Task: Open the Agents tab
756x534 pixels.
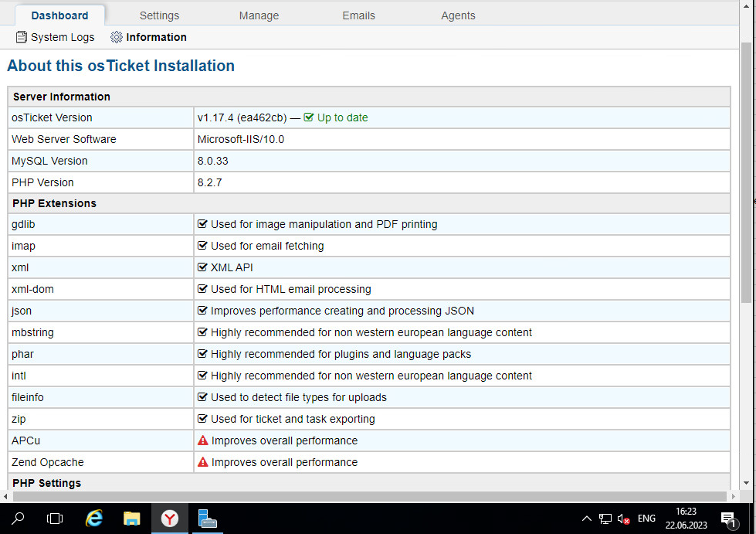Action: (x=458, y=15)
